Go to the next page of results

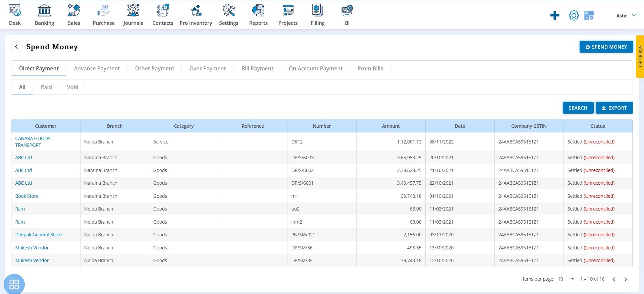(626, 279)
